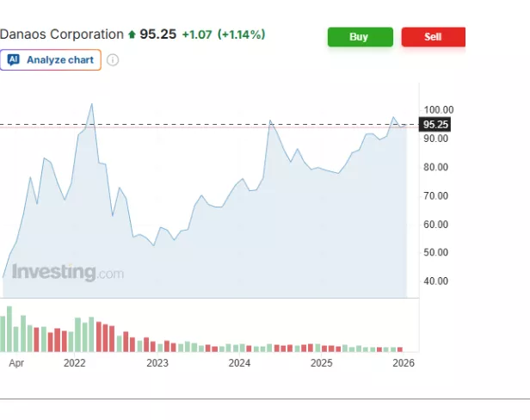Click the 2024 label on time axis
Screen dimensions: 530x420
(x=239, y=363)
